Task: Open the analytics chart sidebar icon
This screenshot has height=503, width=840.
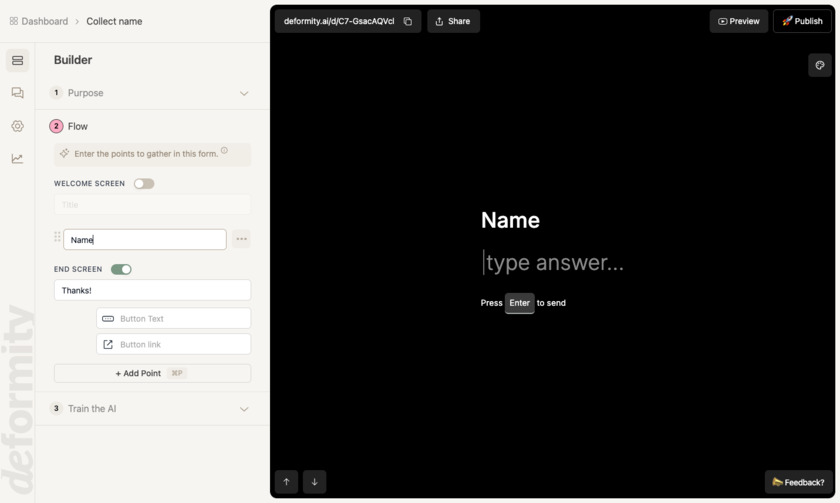Action: (x=17, y=159)
